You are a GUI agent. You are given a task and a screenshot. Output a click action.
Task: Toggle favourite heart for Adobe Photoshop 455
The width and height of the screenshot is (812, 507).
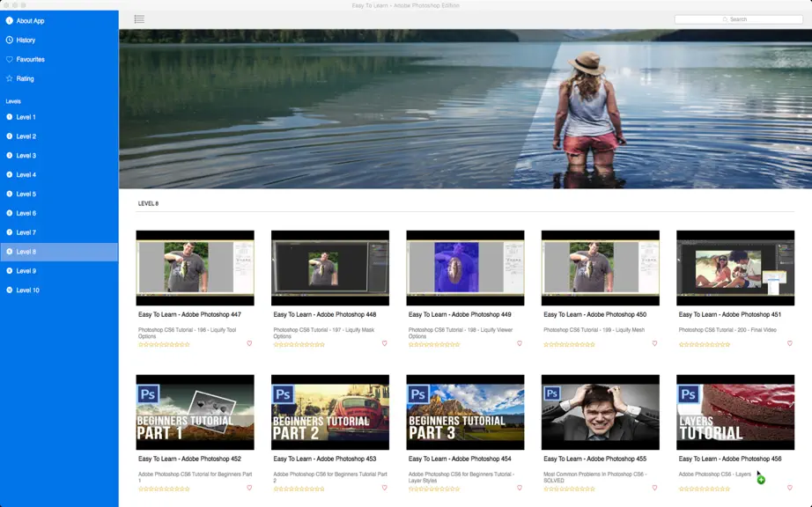[x=654, y=488]
